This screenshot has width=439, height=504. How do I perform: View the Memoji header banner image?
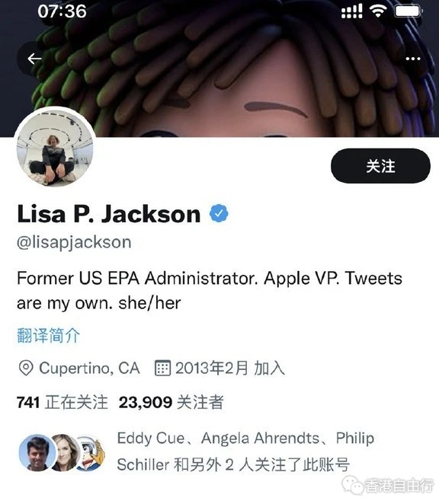point(219,69)
